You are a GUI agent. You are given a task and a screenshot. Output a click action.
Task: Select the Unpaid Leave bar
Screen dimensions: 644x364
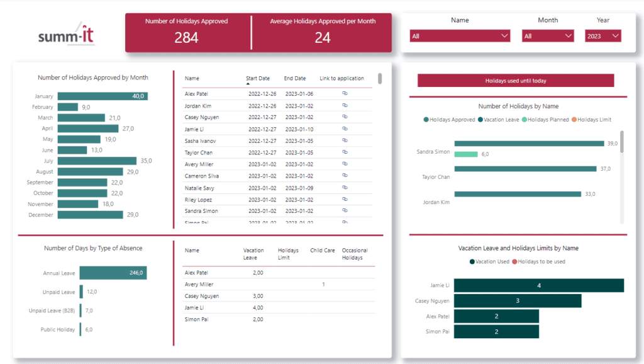[x=81, y=292]
